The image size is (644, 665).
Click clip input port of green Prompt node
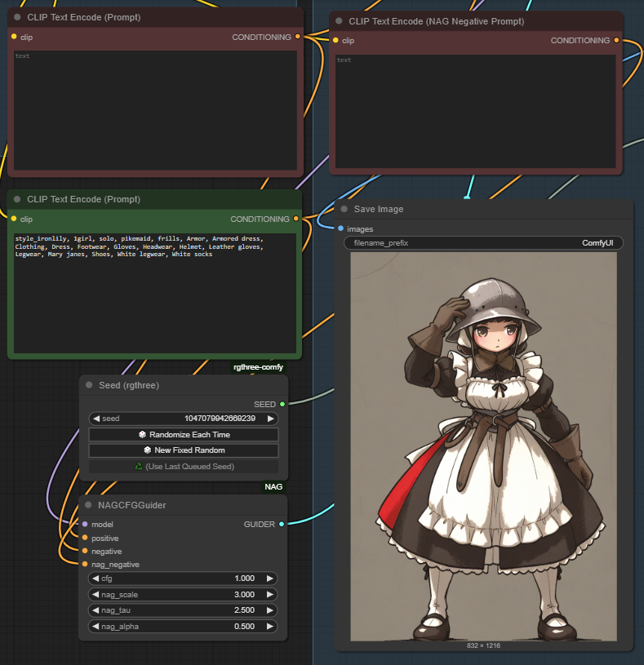click(x=14, y=219)
